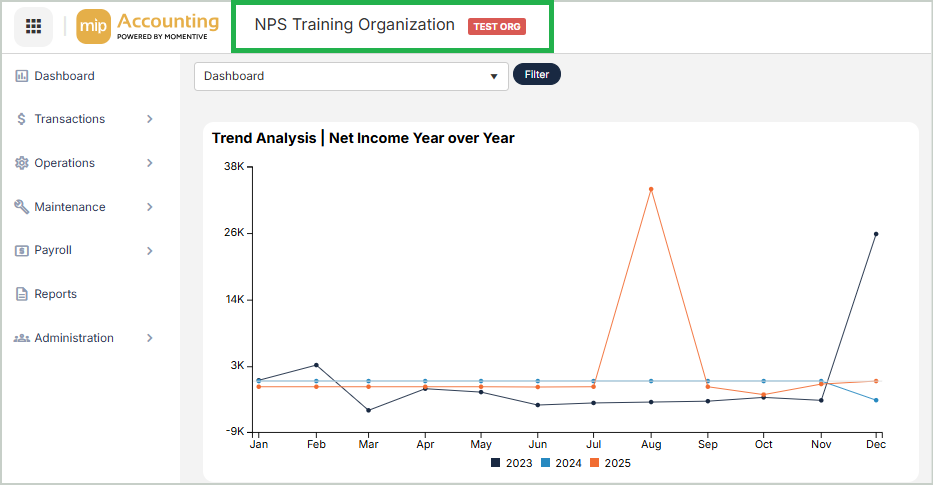Click the Transactions dollar sign icon
Viewport: 933px width, 485px height.
pyautogui.click(x=22, y=119)
